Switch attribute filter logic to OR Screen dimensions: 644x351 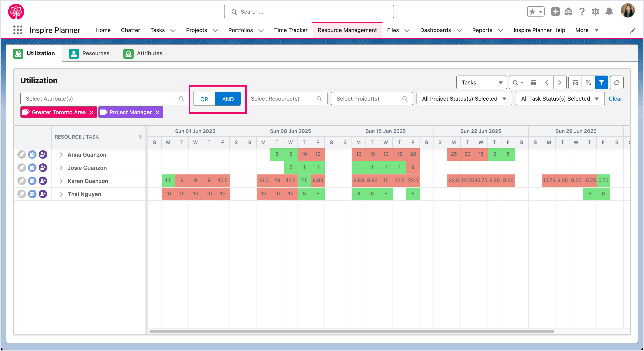(x=204, y=99)
